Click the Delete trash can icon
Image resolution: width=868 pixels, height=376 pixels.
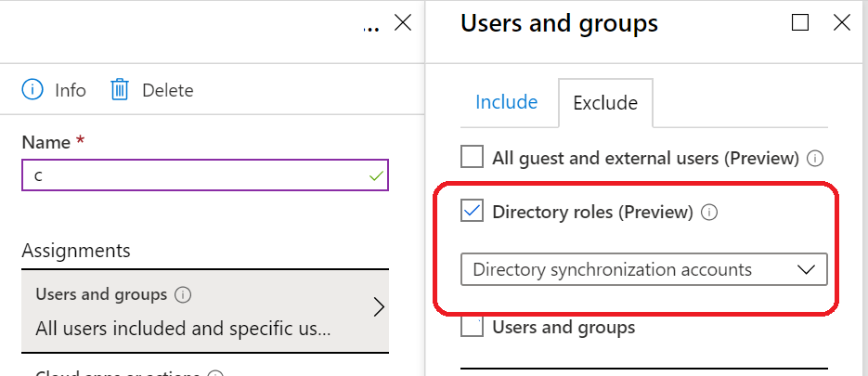coord(120,90)
